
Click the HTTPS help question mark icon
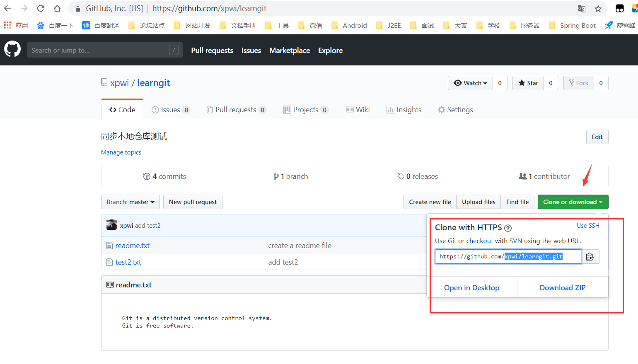pyautogui.click(x=508, y=228)
